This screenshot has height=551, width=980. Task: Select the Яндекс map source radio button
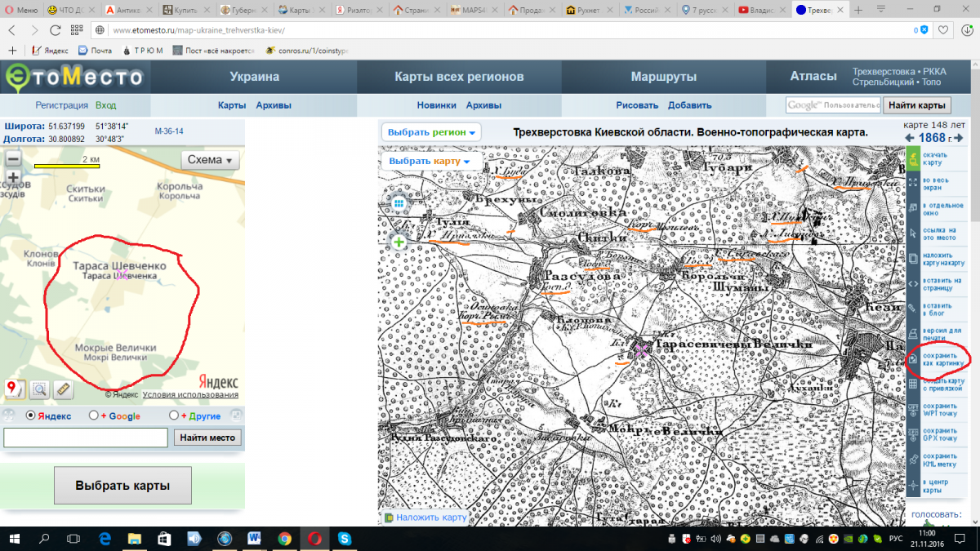[31, 415]
